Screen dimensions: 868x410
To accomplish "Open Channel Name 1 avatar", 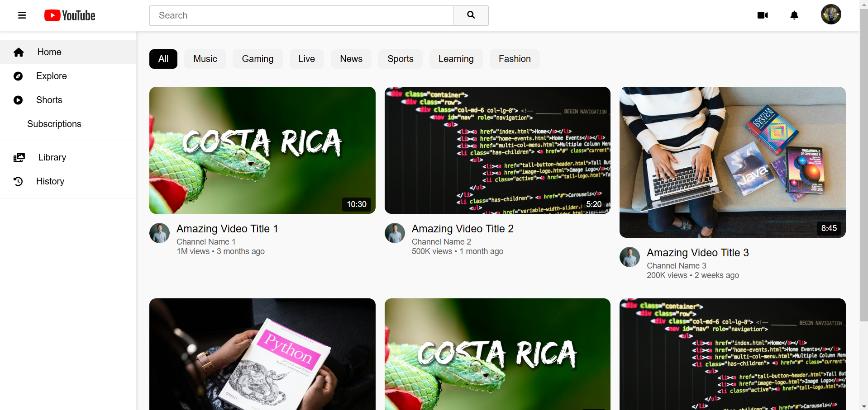I will click(159, 233).
